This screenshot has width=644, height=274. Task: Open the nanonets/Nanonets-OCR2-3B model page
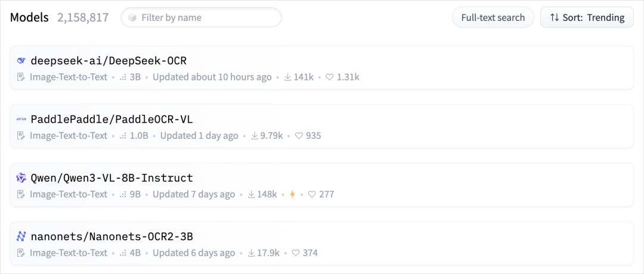click(112, 236)
